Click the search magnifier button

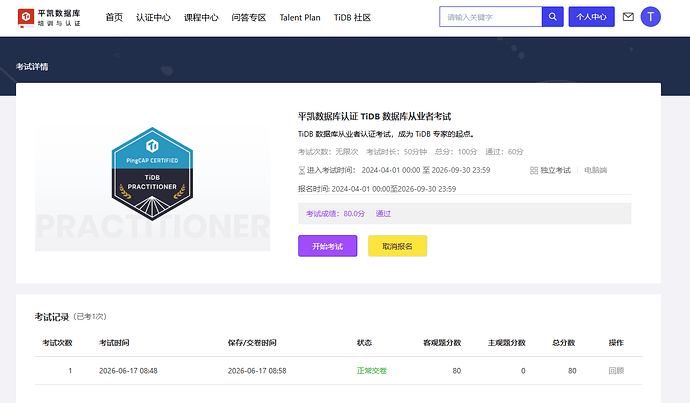click(553, 17)
